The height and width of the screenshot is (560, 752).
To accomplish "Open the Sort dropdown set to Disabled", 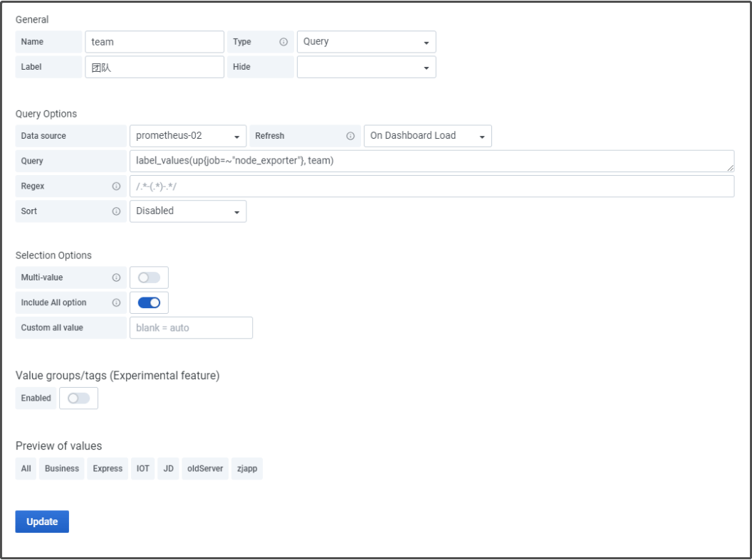I will [x=188, y=211].
